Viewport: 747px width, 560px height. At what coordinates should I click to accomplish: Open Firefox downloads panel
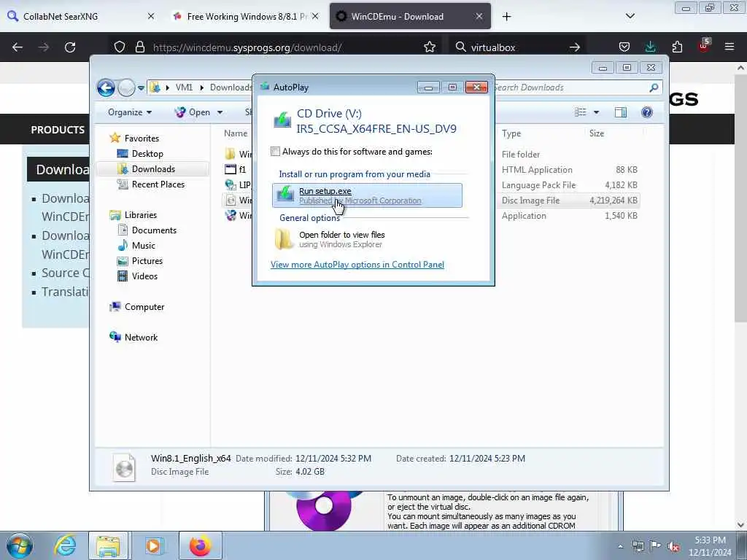tap(650, 47)
